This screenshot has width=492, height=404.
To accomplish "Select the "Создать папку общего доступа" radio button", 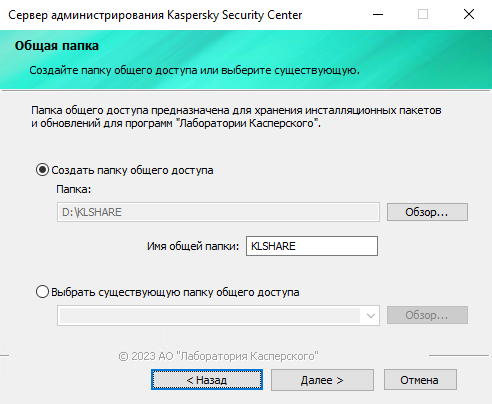I will (x=42, y=170).
